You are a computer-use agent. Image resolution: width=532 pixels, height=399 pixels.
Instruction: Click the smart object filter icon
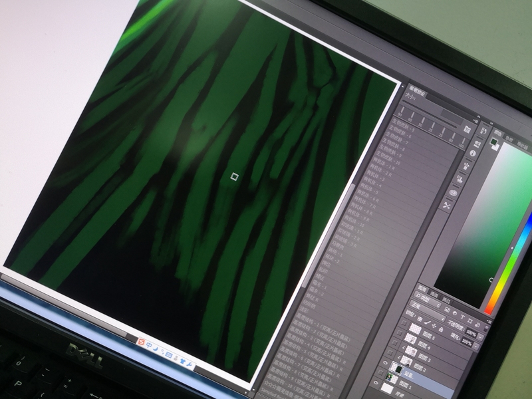477,325
